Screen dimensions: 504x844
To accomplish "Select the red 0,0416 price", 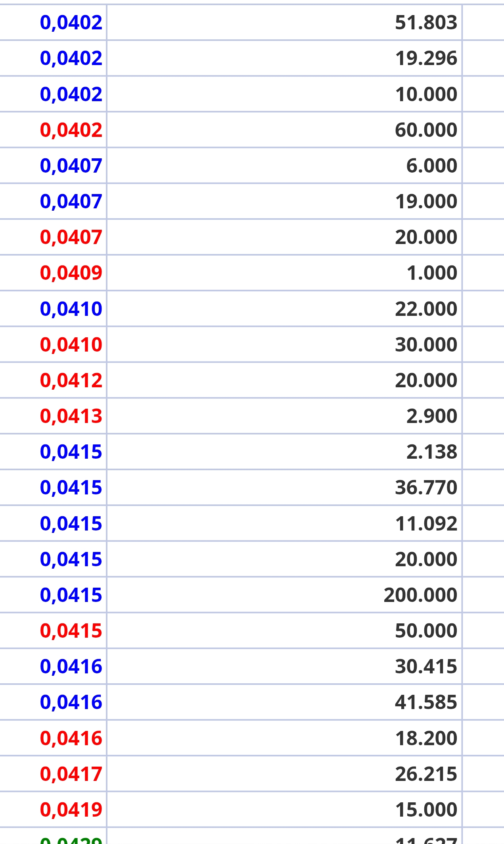I will pyautogui.click(x=71, y=738).
